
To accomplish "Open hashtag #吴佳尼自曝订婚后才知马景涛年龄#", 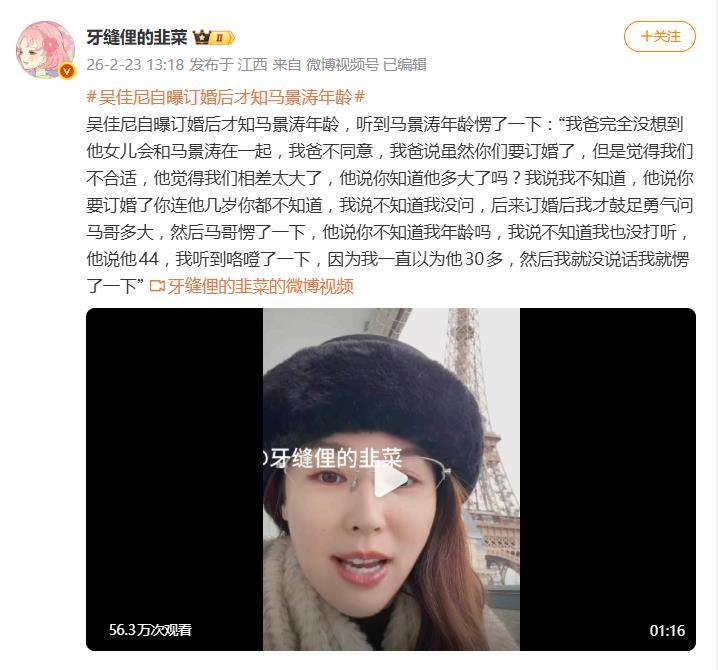I will coord(226,97).
